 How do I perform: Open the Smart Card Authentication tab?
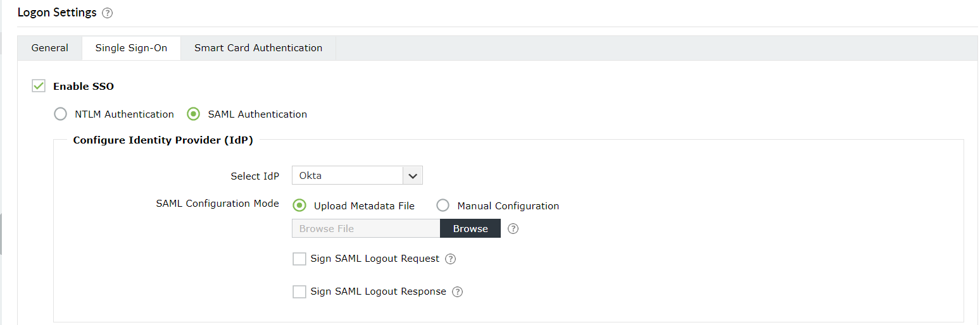click(258, 48)
